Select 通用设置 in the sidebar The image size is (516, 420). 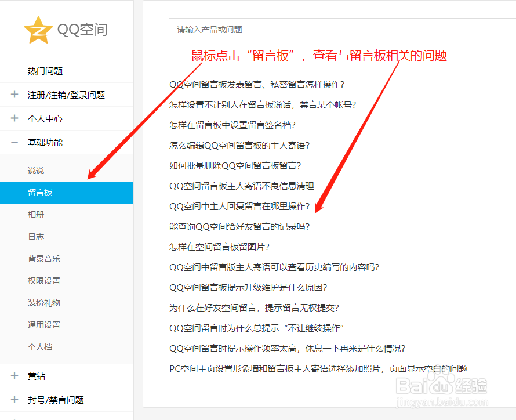[x=44, y=325]
